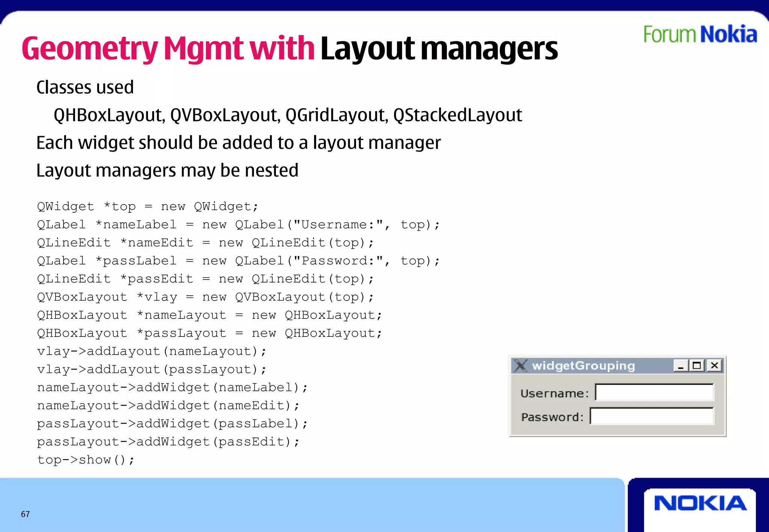769x532 pixels.
Task: Click the code line declaring *nameLayout
Action: (x=210, y=315)
